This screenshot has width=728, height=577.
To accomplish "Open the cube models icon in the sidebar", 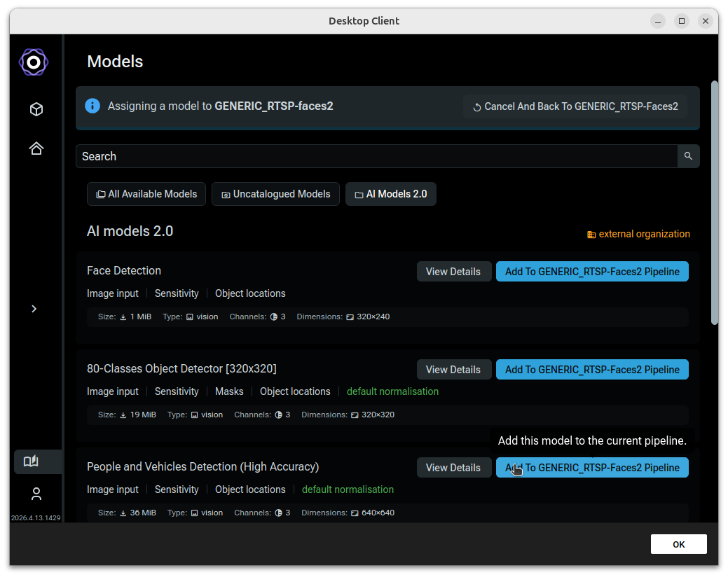I will tap(36, 109).
